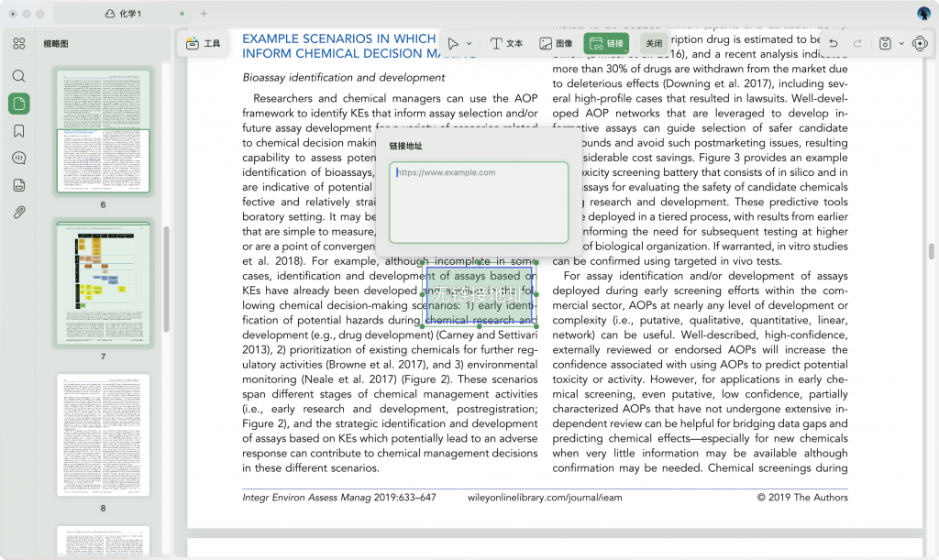Open the page 8 thumbnail
Screen dimensions: 939x560
(x=103, y=435)
